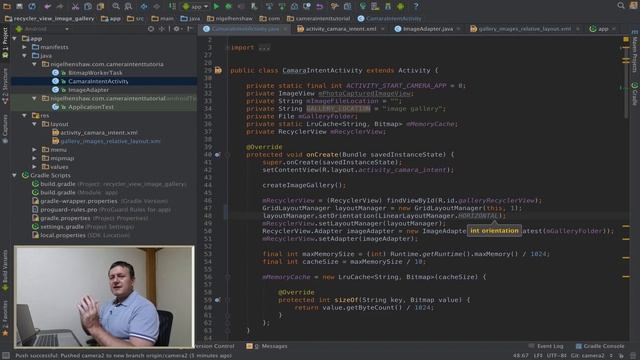Screen dimensions: 640x360
Task: Click the Save All toolbar icon
Action: 19,6
